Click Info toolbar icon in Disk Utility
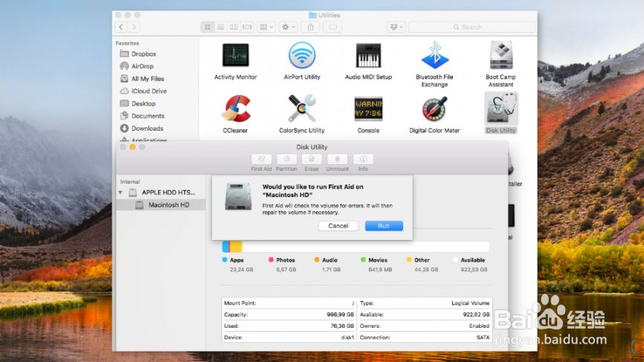The width and height of the screenshot is (644, 362). (x=363, y=159)
